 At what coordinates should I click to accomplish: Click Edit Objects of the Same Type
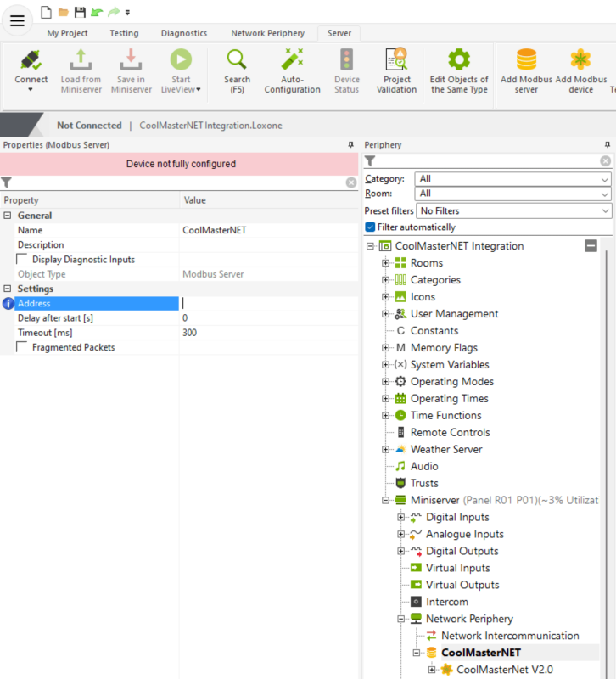pyautogui.click(x=459, y=61)
